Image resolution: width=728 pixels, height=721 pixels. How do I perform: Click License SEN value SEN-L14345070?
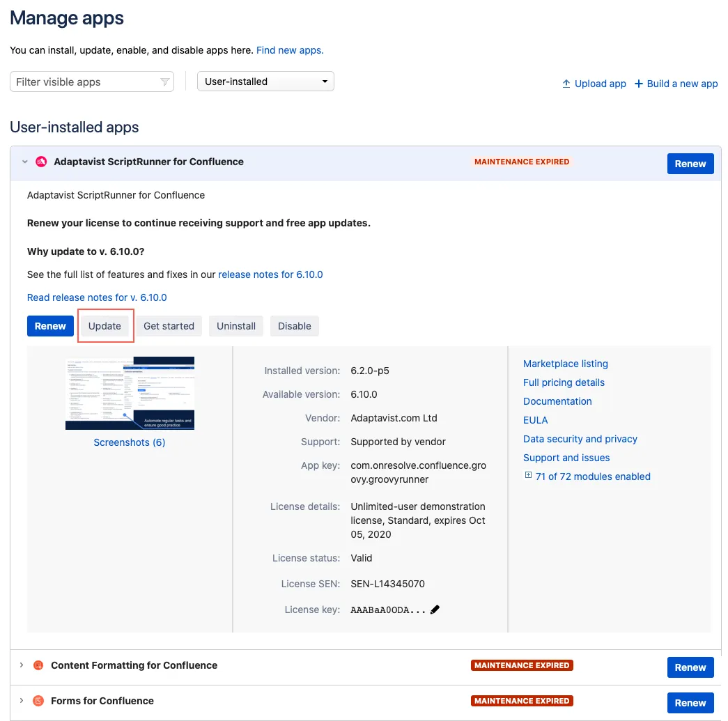click(x=387, y=584)
